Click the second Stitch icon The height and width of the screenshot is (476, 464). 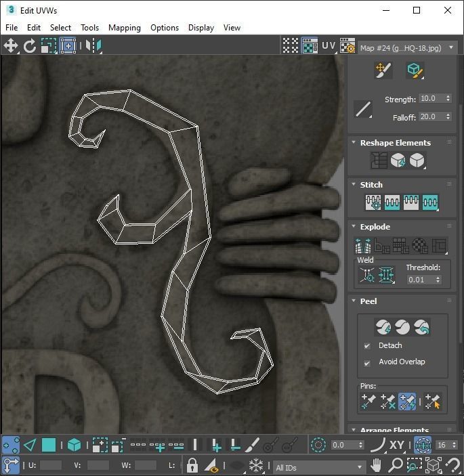(x=392, y=202)
